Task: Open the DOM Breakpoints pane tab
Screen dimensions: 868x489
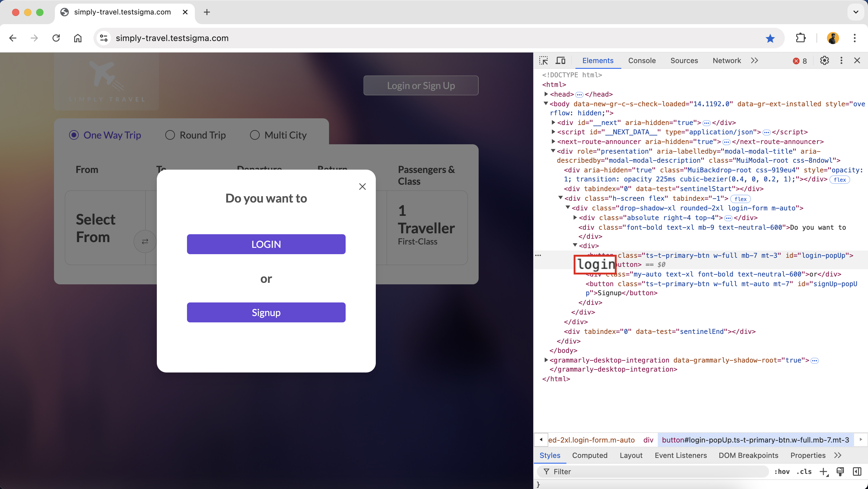Action: coord(748,455)
